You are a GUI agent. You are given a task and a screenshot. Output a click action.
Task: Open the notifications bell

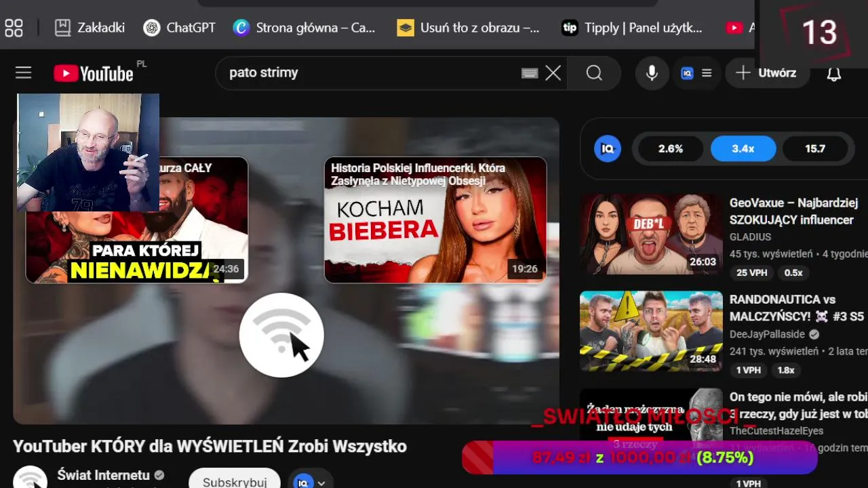pyautogui.click(x=834, y=74)
